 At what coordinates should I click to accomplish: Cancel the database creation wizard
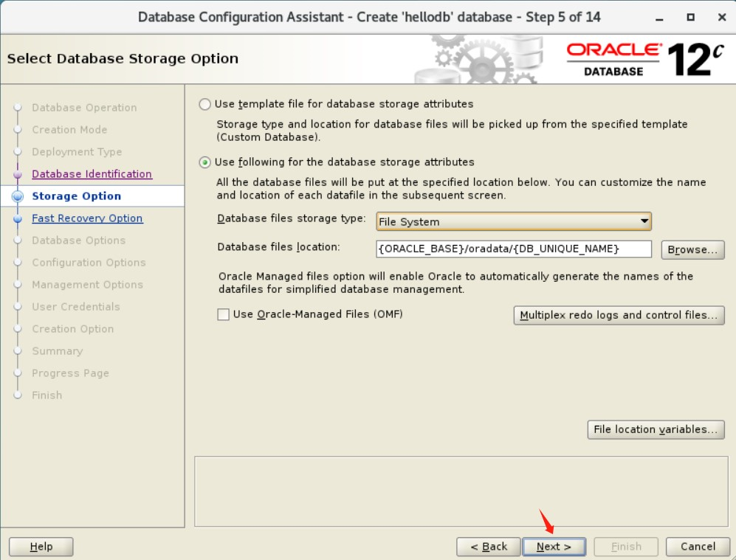click(698, 547)
